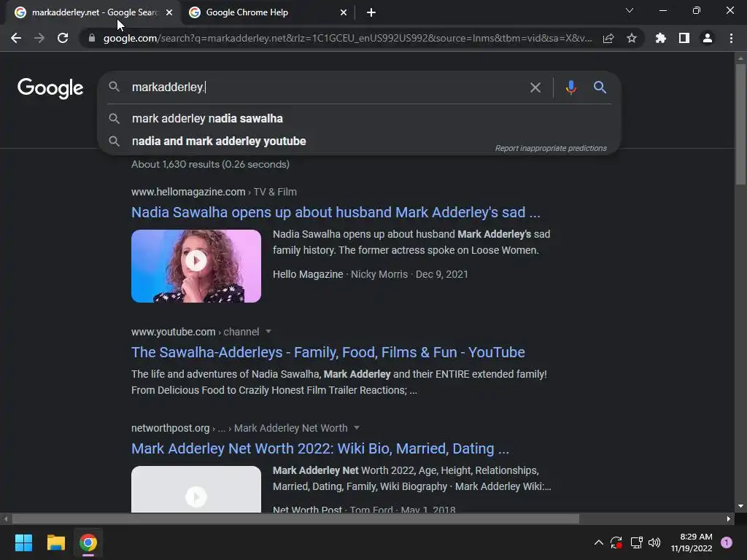Close the markadderley.net Google Search tab
The height and width of the screenshot is (560, 747).
(169, 12)
